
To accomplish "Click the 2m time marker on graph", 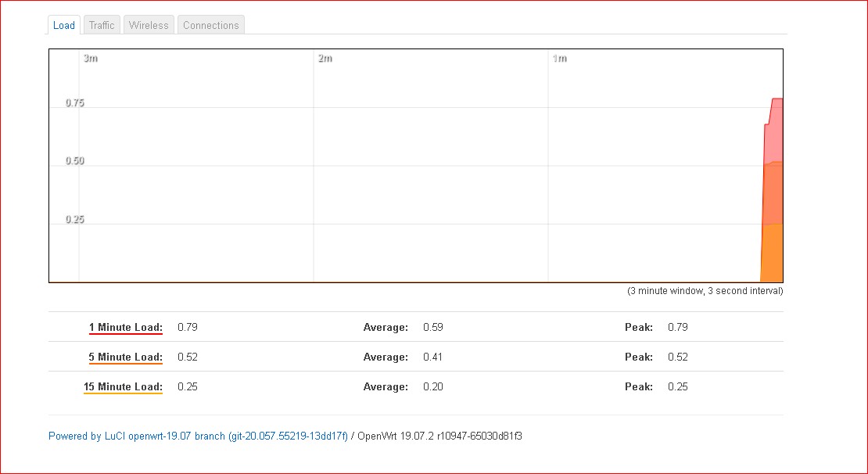I will (x=325, y=59).
